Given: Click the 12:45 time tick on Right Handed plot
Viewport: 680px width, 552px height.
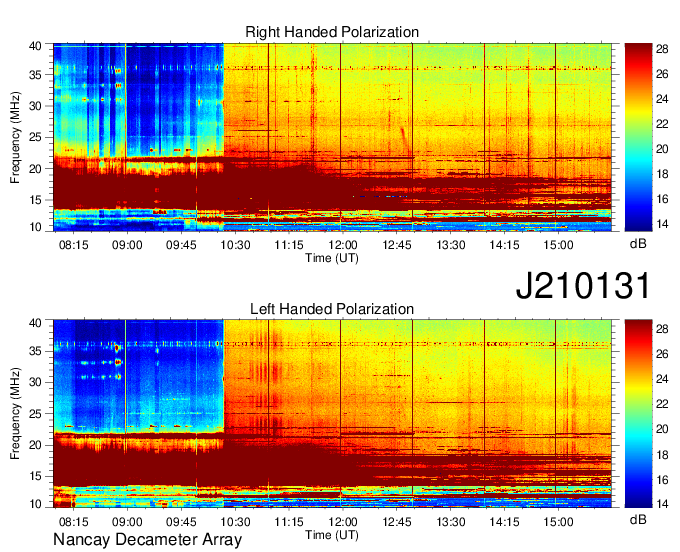Looking at the screenshot, I should click(x=397, y=245).
